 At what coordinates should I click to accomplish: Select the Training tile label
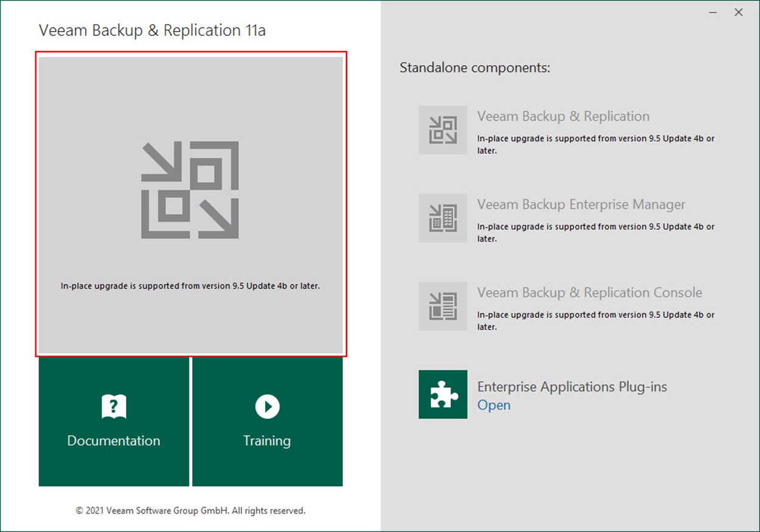[x=267, y=441]
